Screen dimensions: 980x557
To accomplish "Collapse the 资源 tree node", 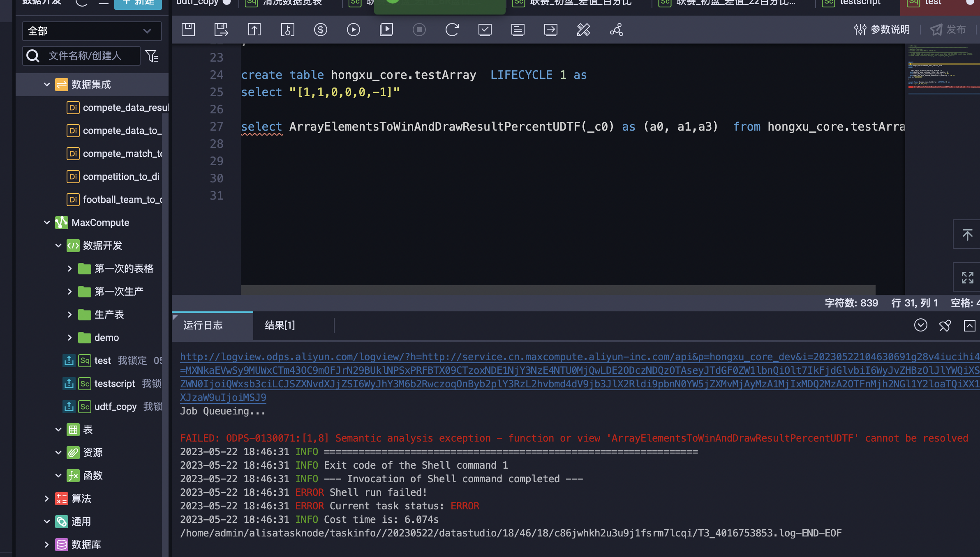I will point(58,453).
